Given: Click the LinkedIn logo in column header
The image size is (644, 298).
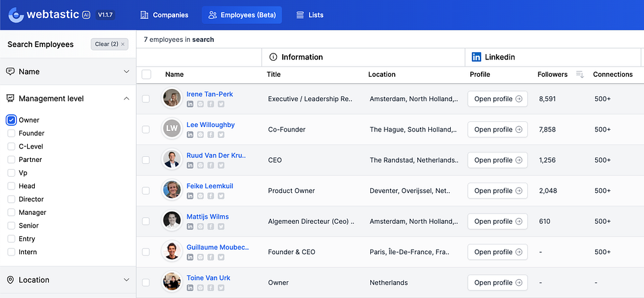Looking at the screenshot, I should [477, 57].
